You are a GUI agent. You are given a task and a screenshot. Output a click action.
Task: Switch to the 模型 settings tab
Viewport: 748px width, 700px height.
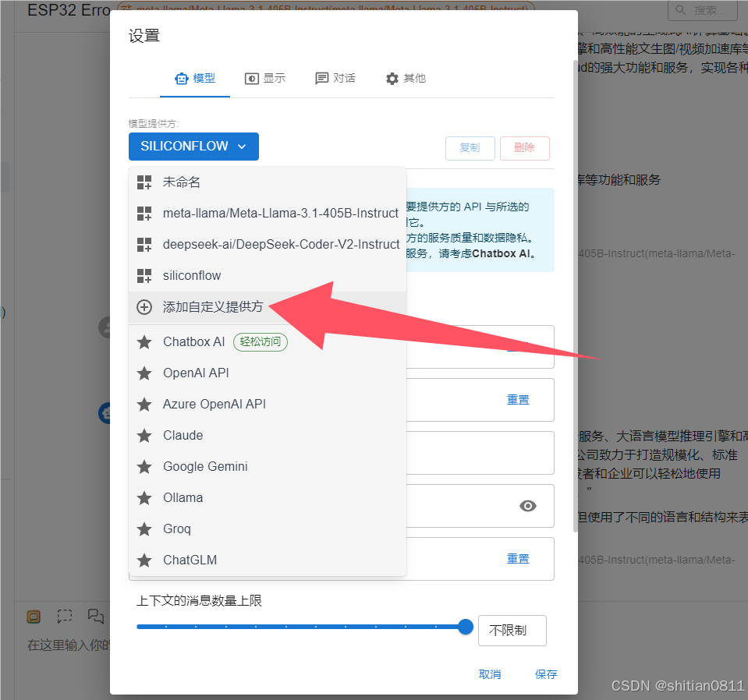tap(195, 78)
